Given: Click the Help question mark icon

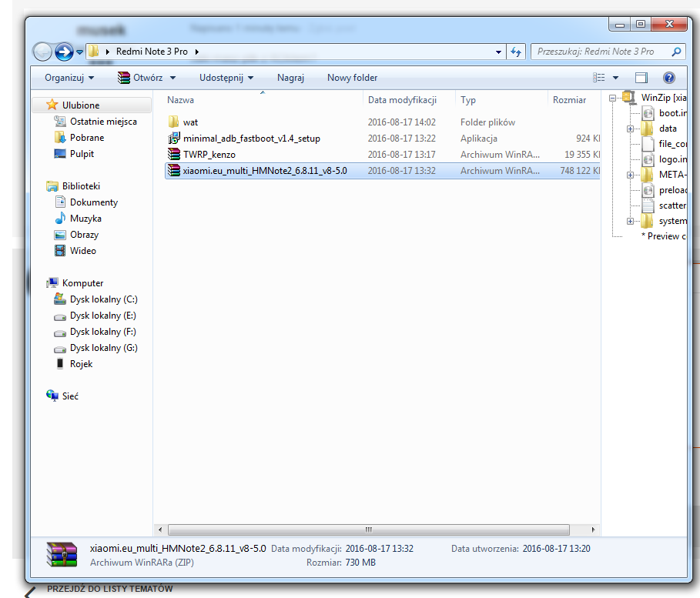Looking at the screenshot, I should coord(668,78).
